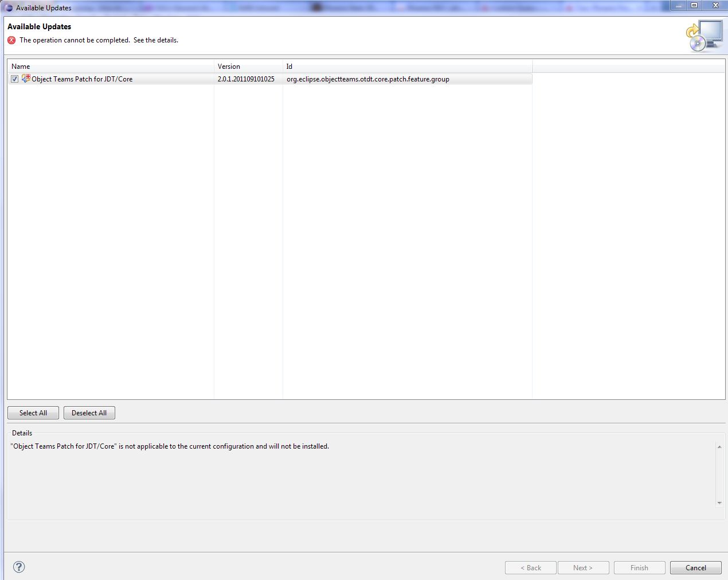Viewport: 728px width, 580px height.
Task: Click version 2.0.1.201109101025 cell
Action: [246, 79]
